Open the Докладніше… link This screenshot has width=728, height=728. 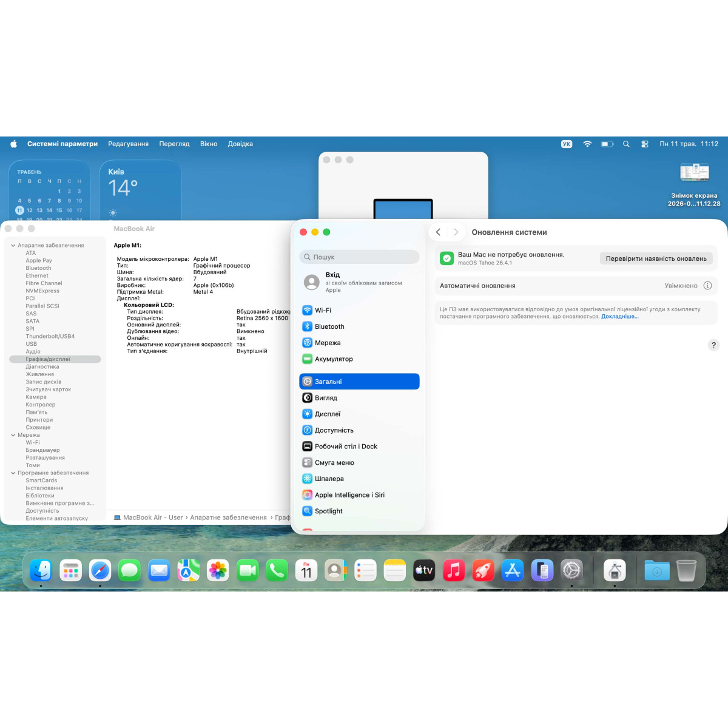[x=620, y=316]
